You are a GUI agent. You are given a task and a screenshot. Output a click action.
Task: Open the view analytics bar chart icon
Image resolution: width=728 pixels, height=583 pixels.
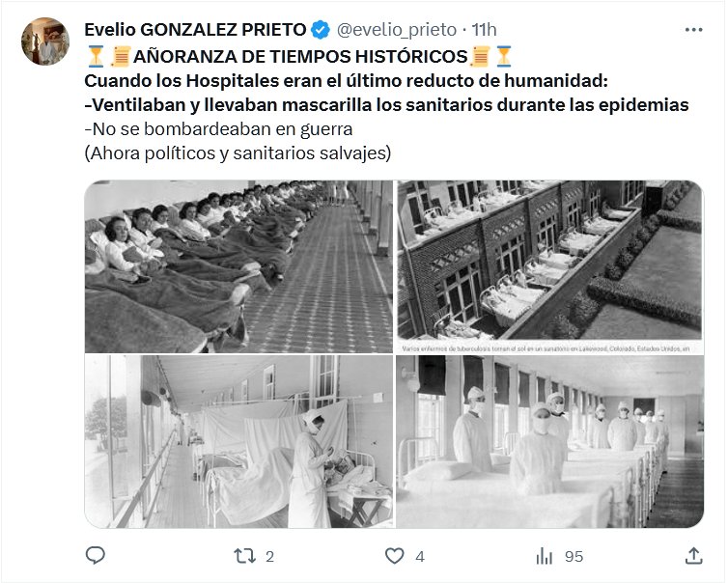tap(545, 556)
